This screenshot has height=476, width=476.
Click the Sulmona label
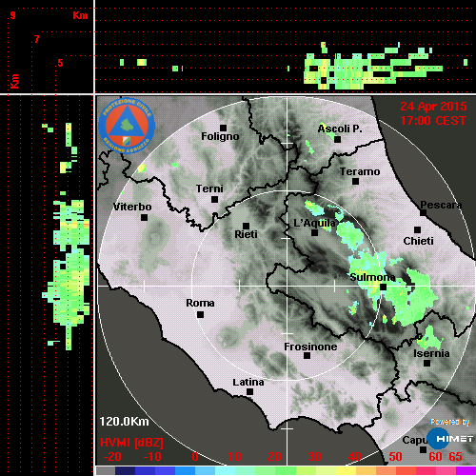click(x=372, y=277)
